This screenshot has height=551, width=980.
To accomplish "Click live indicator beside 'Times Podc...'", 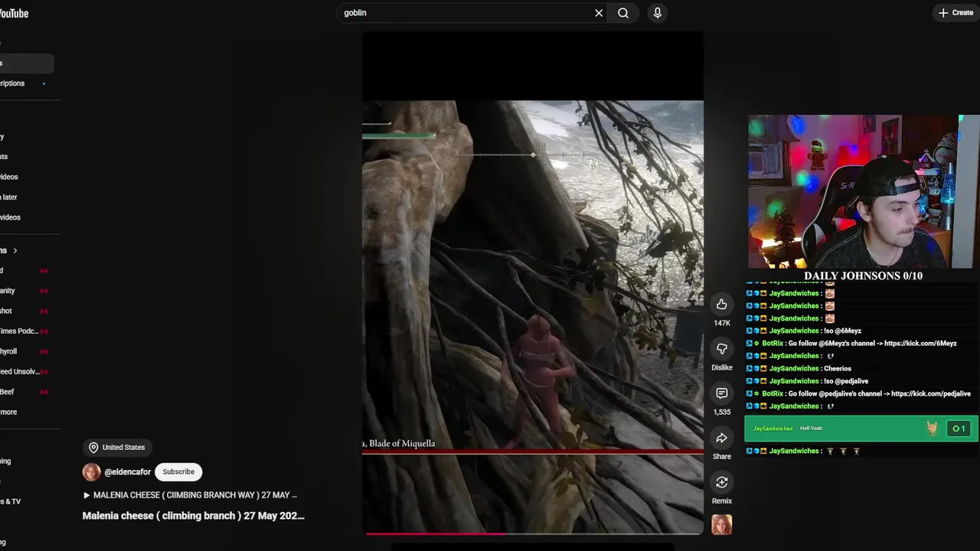I will (44, 331).
